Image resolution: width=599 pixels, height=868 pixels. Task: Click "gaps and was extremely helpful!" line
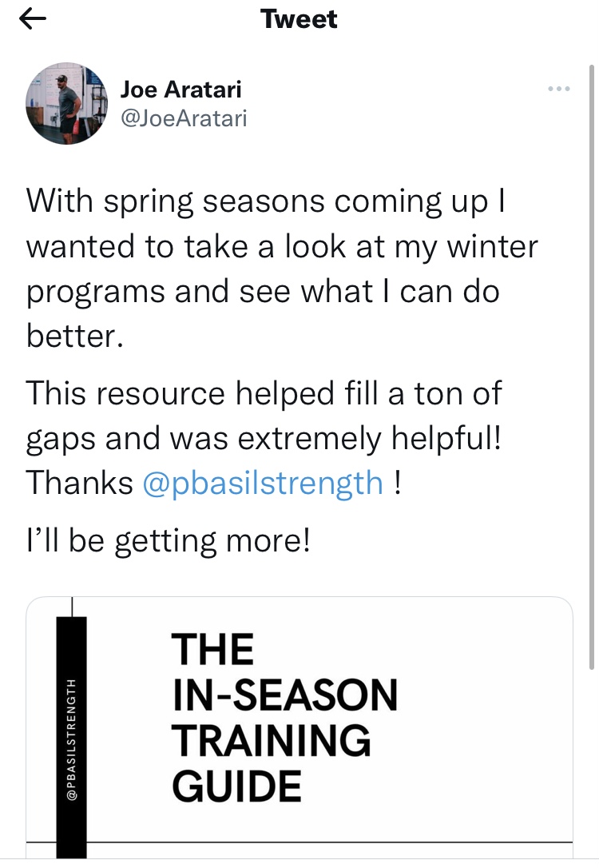pos(264,438)
